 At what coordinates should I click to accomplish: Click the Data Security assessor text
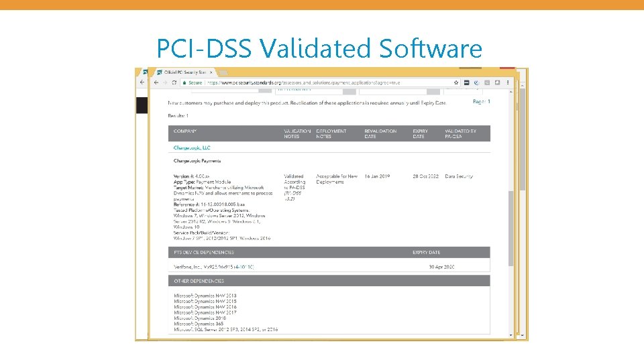[459, 176]
